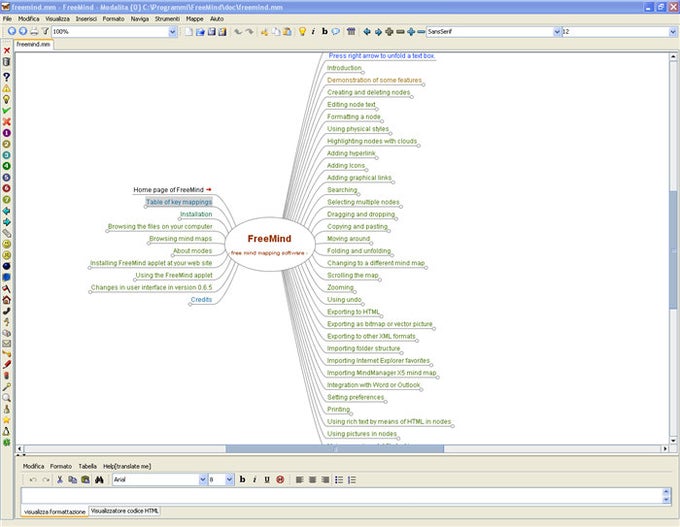
Task: Toggle bold with main toolbar b icon
Action: [324, 32]
